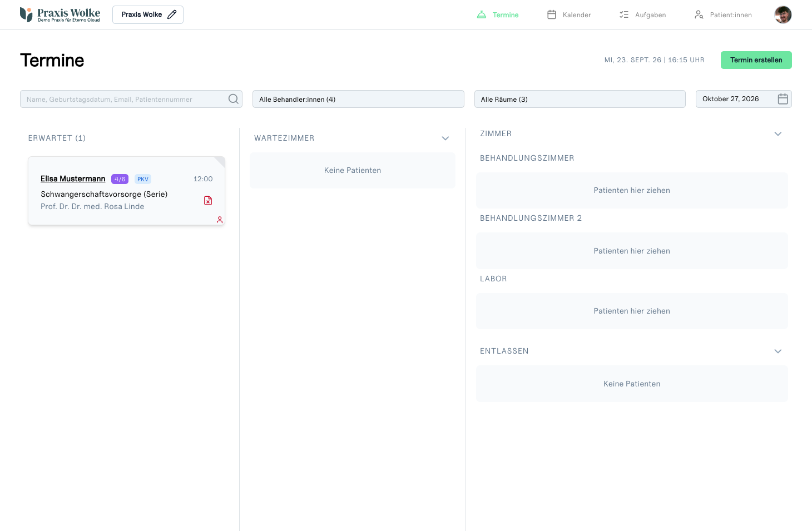
Task: Click the Schwangerschaftsvorsorge (Serie) appointment text
Action: [x=104, y=194]
